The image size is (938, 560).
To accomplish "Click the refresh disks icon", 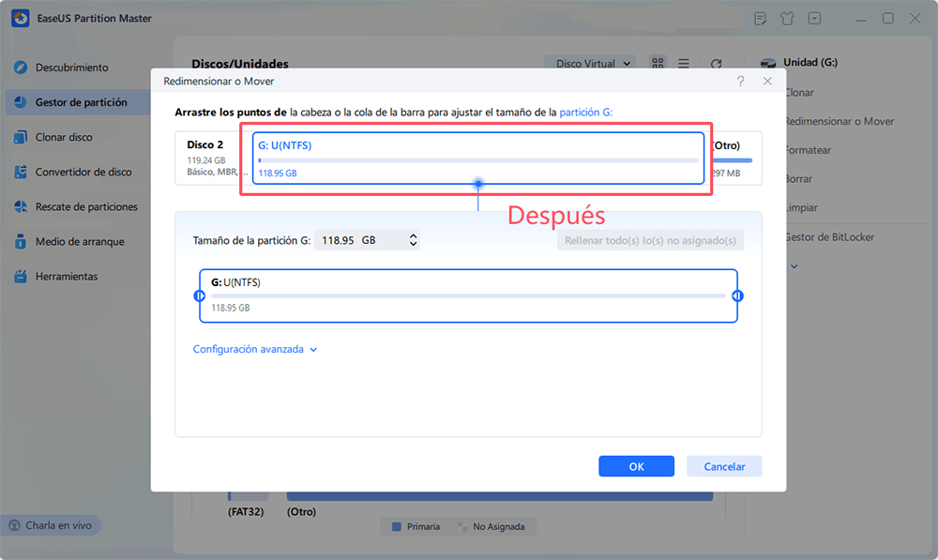I will click(716, 64).
